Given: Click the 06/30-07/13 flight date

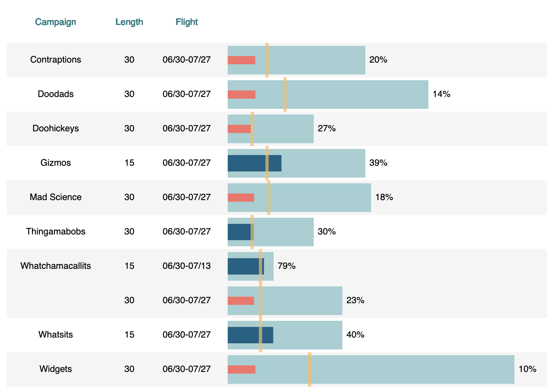Looking at the screenshot, I should [x=186, y=266].
